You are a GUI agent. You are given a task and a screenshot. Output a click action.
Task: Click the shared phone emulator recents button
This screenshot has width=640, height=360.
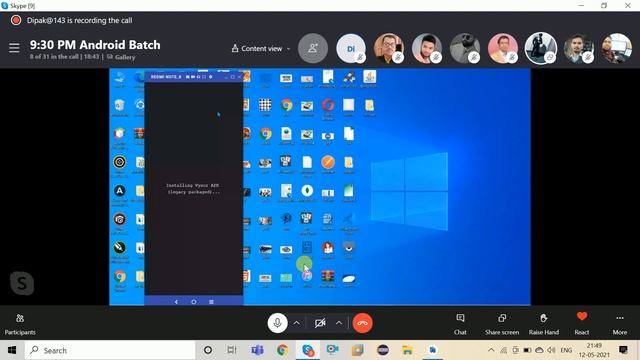tap(211, 302)
